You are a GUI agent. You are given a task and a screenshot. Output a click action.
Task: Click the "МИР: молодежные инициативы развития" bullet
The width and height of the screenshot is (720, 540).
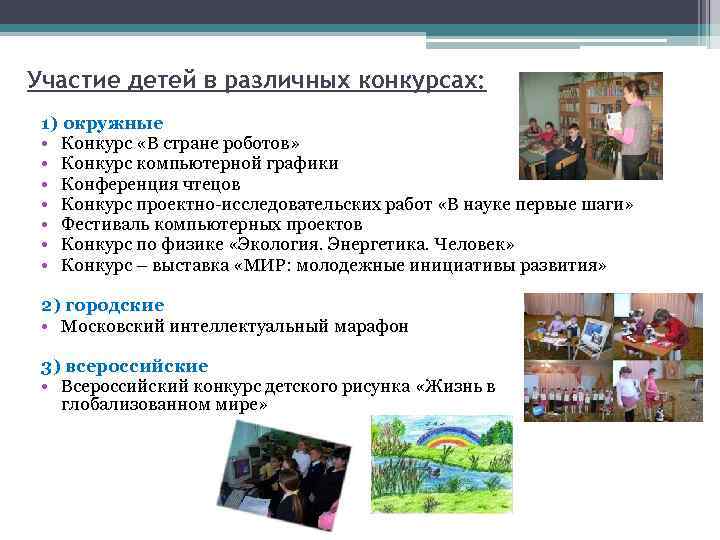pyautogui.click(x=334, y=265)
